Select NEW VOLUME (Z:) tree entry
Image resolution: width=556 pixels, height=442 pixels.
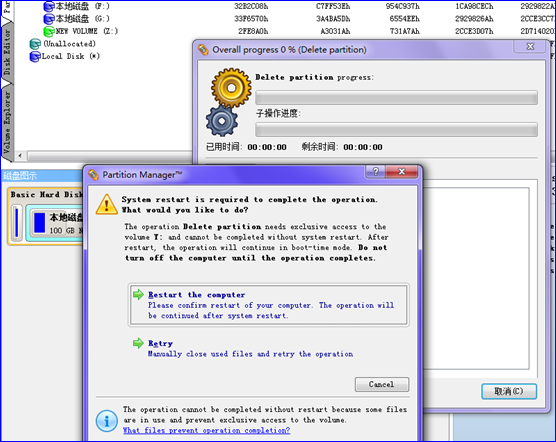pyautogui.click(x=87, y=31)
